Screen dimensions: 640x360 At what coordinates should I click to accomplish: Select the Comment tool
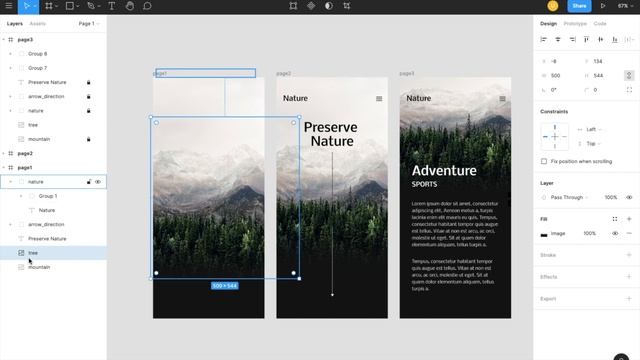(x=147, y=6)
